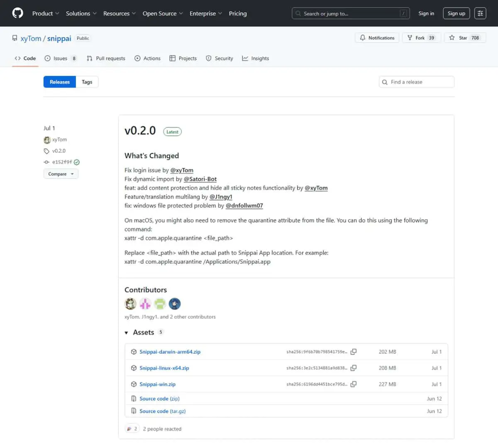The width and height of the screenshot is (498, 448).
Task: Switch to the Code tab
Action: tap(25, 58)
